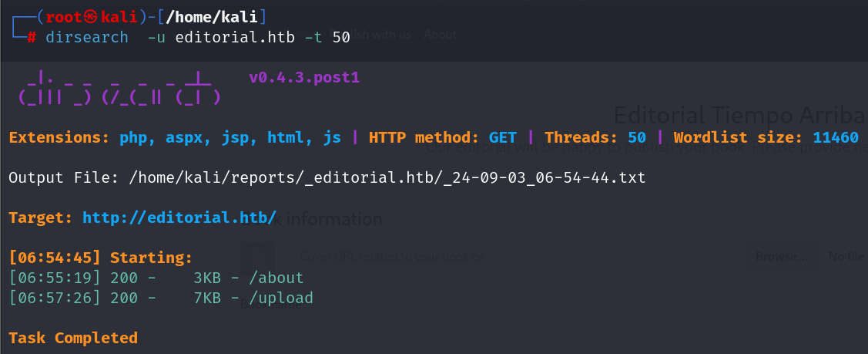Click the '[06:54:45] Starting:' line

tap(101, 258)
